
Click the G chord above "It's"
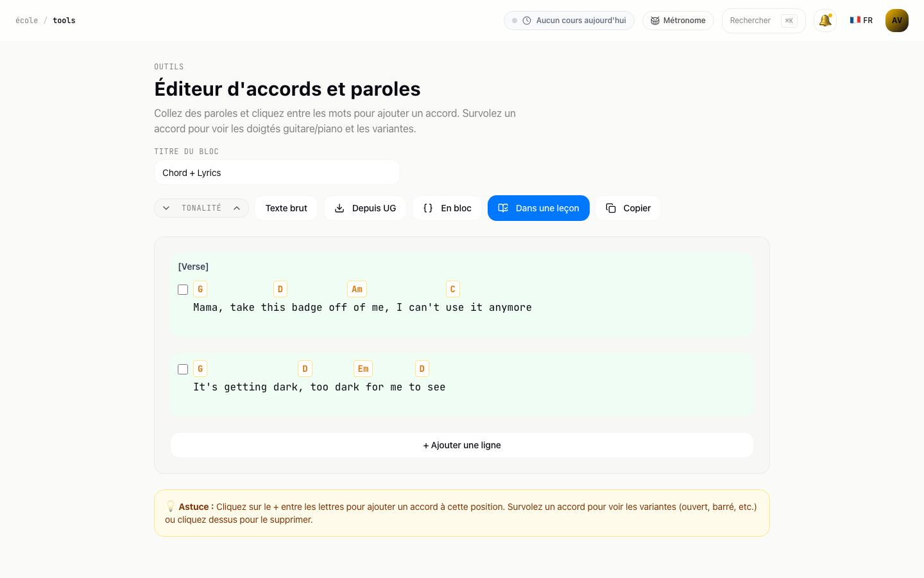coord(200,369)
